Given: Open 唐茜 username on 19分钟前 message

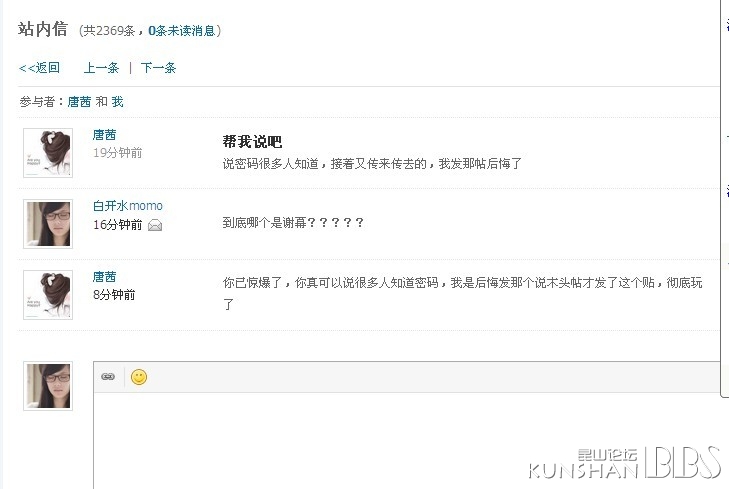Looking at the screenshot, I should (105, 135).
